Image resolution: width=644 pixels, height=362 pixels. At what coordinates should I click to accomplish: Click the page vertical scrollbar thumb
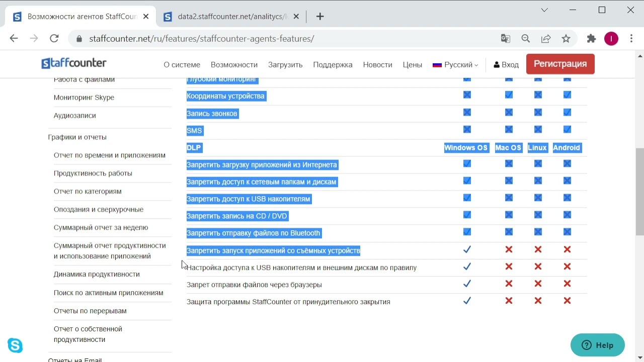coord(639,191)
